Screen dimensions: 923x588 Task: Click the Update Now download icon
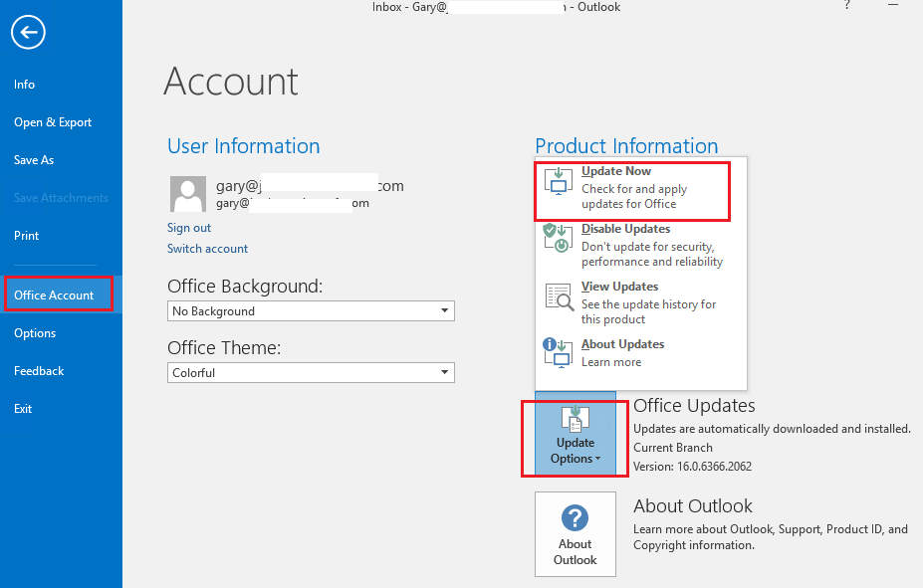pyautogui.click(x=558, y=182)
